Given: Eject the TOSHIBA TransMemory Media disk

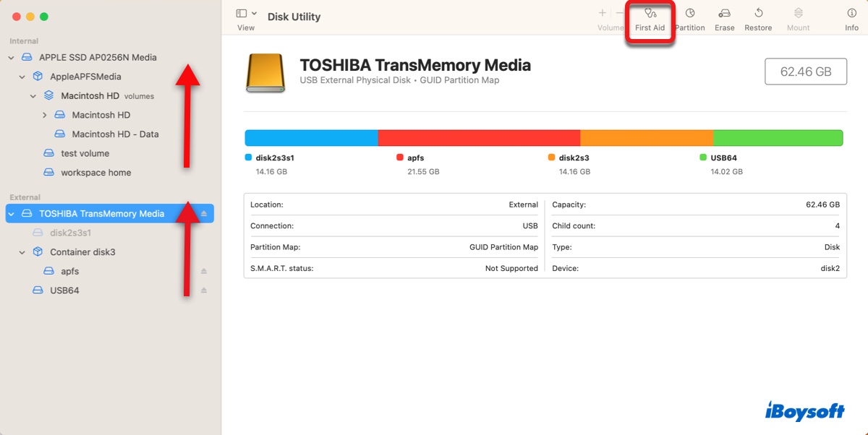Looking at the screenshot, I should 204,214.
